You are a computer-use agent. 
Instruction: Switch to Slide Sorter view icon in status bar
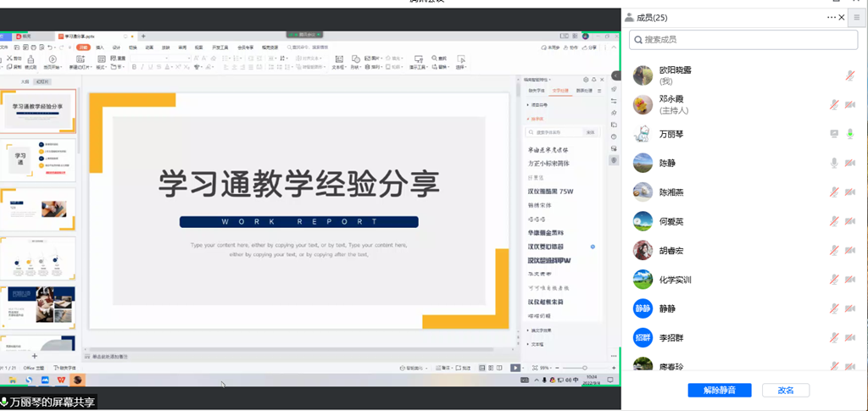[491, 368]
